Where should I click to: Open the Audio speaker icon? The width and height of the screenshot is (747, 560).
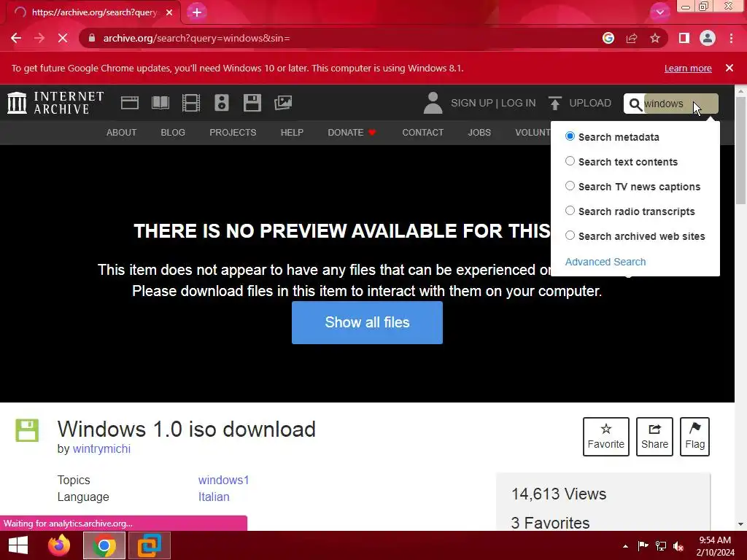[222, 103]
